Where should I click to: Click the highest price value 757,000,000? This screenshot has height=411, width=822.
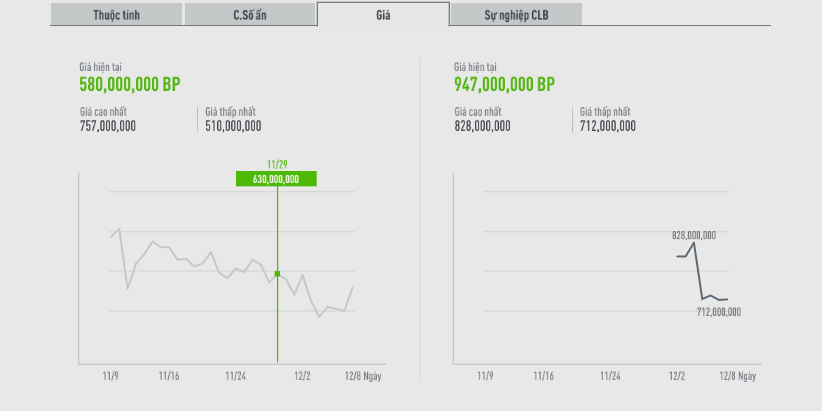coord(108,126)
